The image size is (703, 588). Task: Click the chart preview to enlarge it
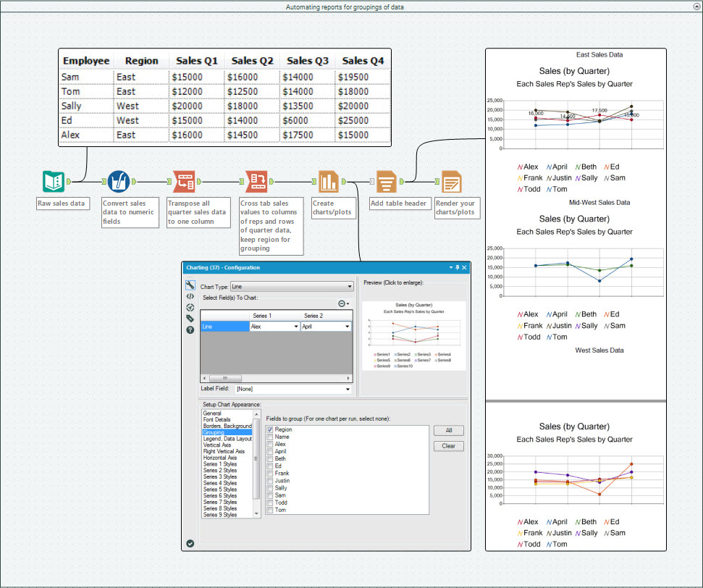tap(414, 332)
